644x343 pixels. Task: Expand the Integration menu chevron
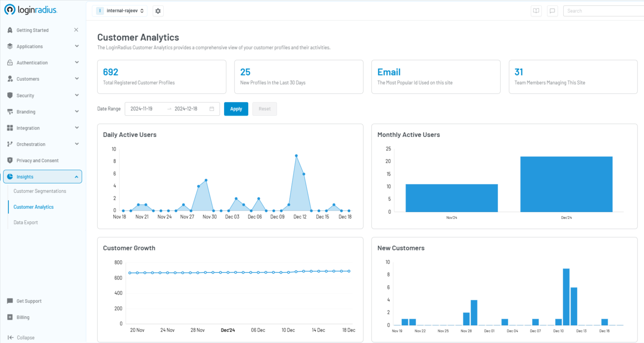pyautogui.click(x=77, y=128)
